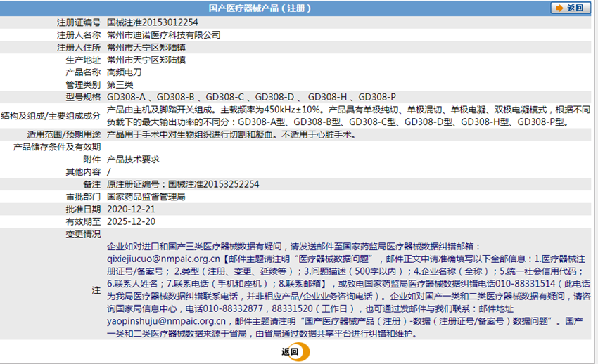Select original number 原注册证编号：国械注准20153252254
The width and height of the screenshot is (598, 364).
click(x=183, y=184)
